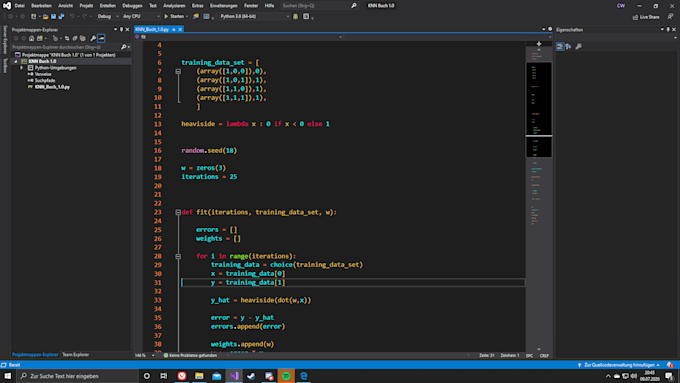Click the Live Share button
This screenshot has height=383, width=680.
[646, 17]
